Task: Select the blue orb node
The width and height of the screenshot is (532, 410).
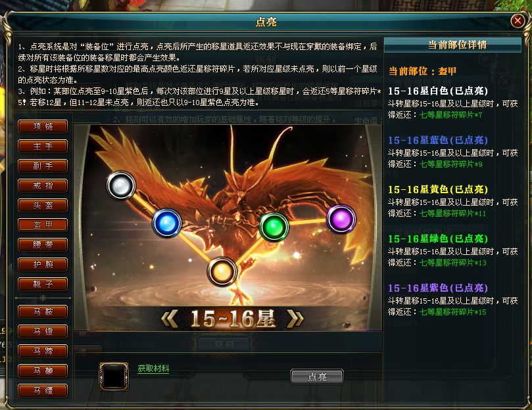Action: tap(166, 223)
